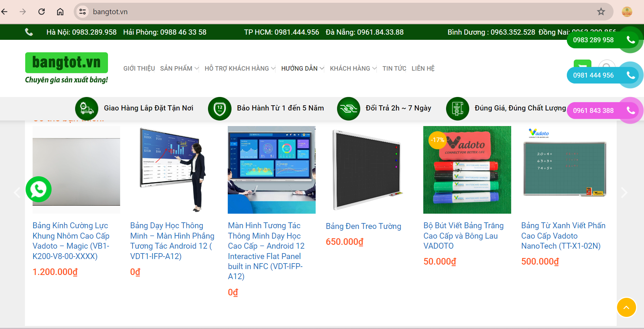The height and width of the screenshot is (329, 644).
Task: Click the 500.000₫ price
Action: 540,261
